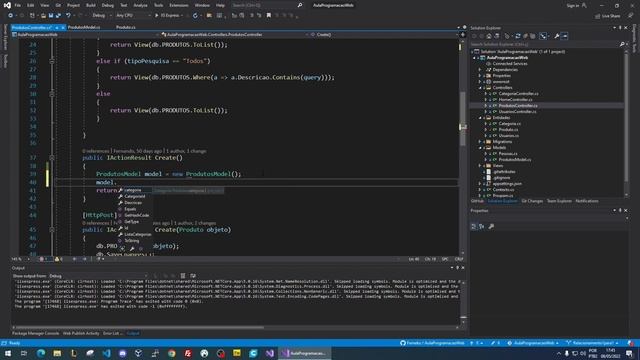Collapse Controllers folder in Solution Explorer
Screen dimensions: 640x360
click(x=480, y=88)
